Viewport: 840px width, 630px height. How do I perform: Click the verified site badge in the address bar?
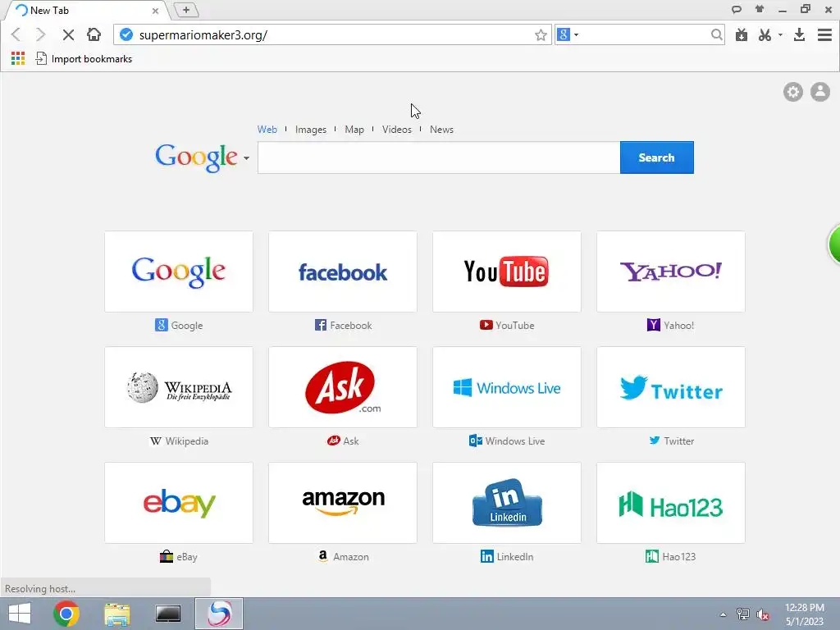click(126, 34)
